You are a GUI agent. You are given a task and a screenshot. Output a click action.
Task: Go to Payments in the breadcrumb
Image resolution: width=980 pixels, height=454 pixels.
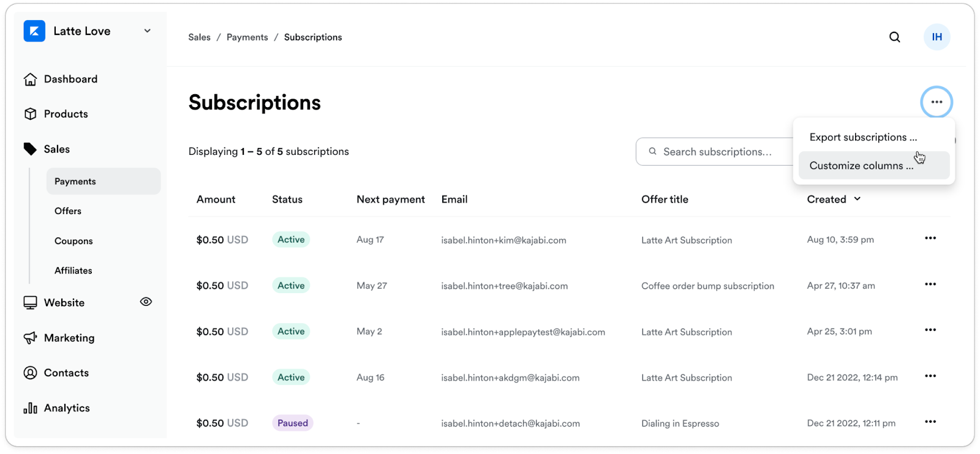[x=247, y=37]
